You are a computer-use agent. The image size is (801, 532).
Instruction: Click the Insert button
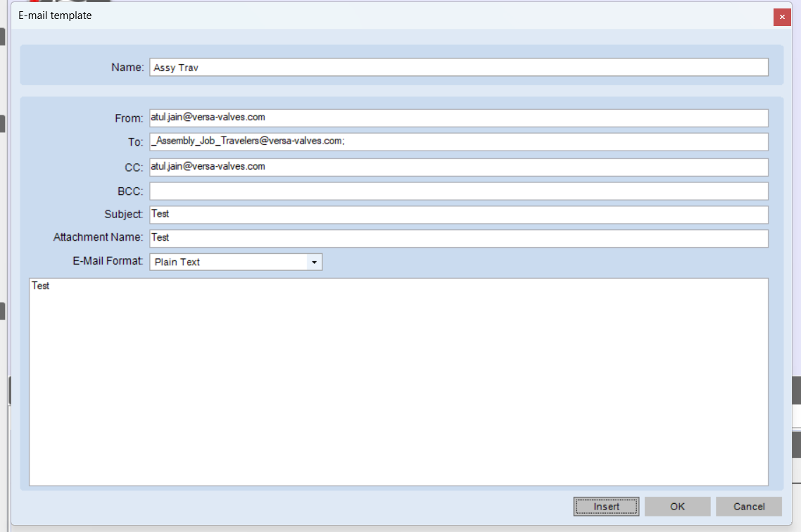coord(606,507)
